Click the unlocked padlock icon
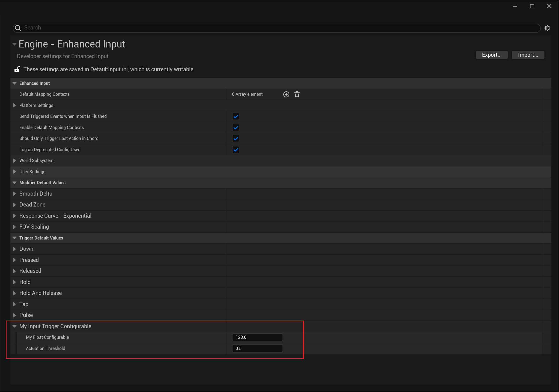Viewport: 559px width, 392px height. pyautogui.click(x=17, y=69)
